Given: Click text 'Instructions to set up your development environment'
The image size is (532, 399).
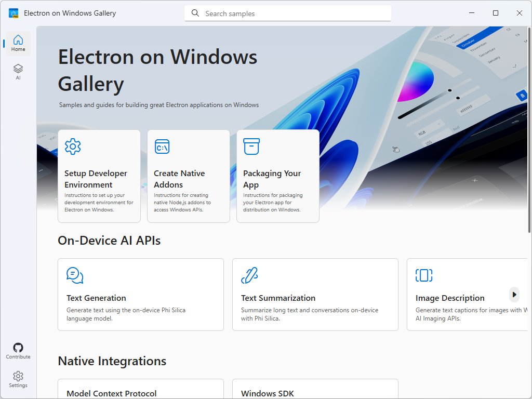Looking at the screenshot, I should (99, 203).
